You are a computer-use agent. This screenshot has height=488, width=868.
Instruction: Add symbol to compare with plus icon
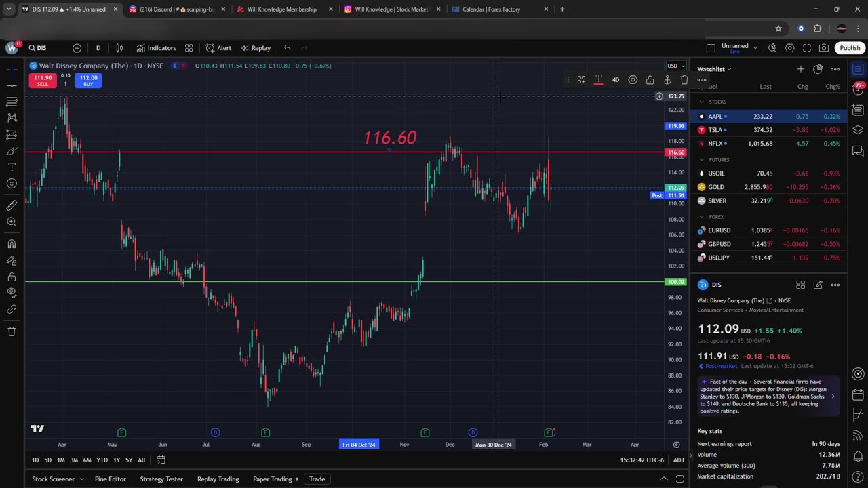tap(77, 48)
